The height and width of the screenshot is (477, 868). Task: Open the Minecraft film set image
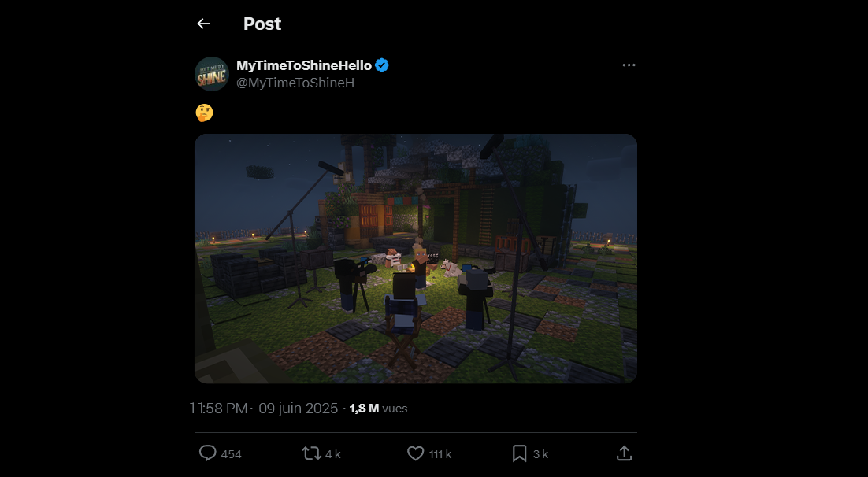(416, 258)
